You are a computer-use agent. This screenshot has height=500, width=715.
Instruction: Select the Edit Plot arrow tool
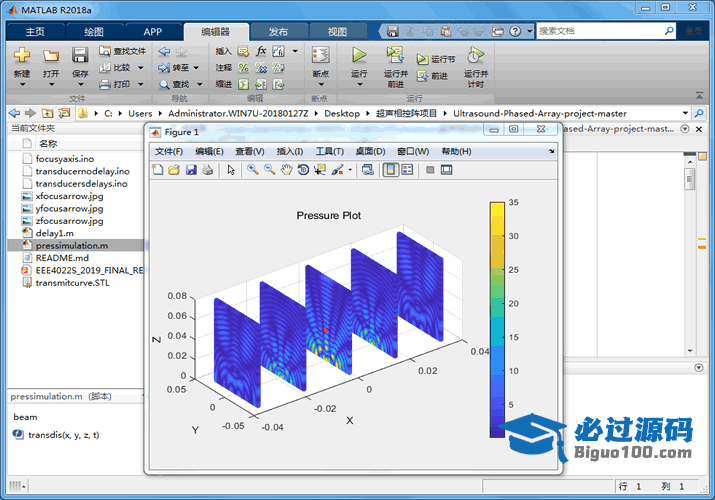pos(231,170)
